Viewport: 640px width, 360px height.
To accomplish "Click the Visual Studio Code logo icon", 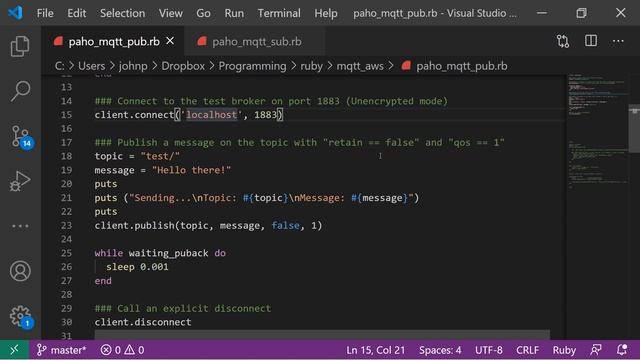I will tap(15, 13).
